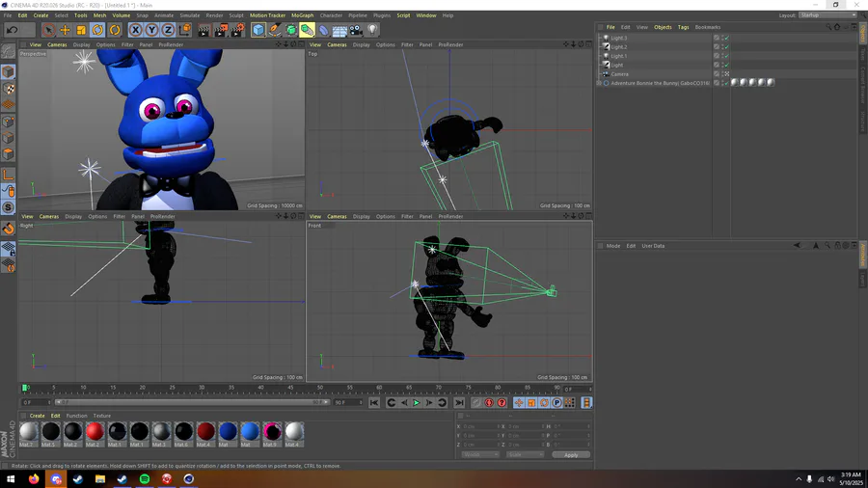Add a Camera object from toolbar
Viewport: 868px width, 488px height.
(356, 30)
